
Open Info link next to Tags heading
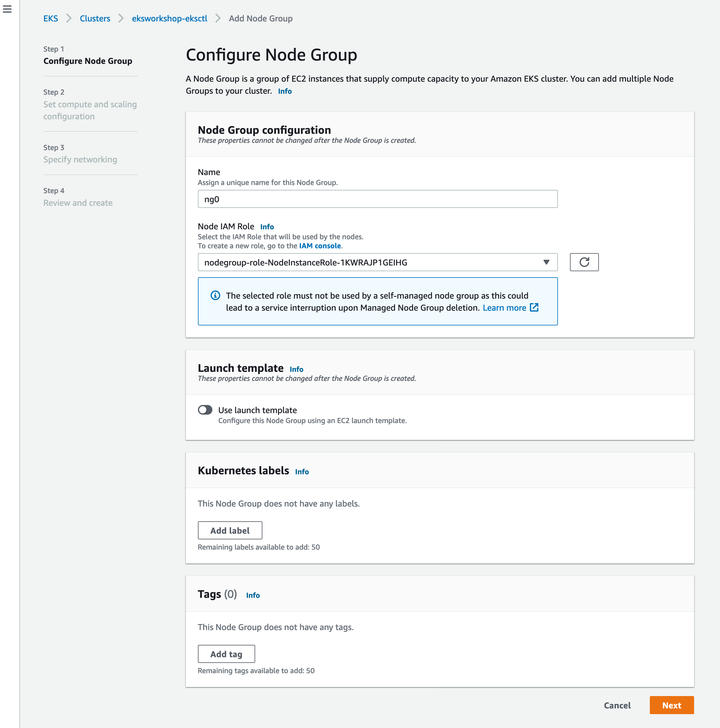(x=253, y=595)
